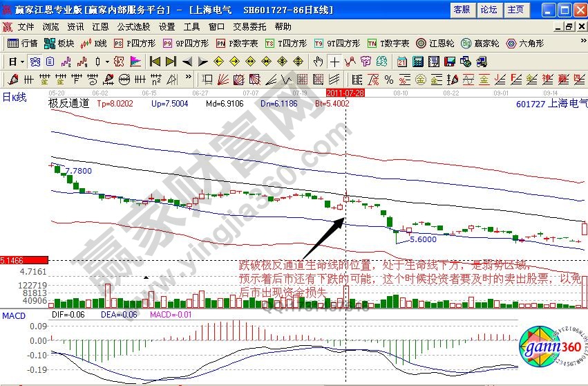This screenshot has width=588, height=386.
Task: Open the 交易委托 menu
Action: [x=249, y=27]
